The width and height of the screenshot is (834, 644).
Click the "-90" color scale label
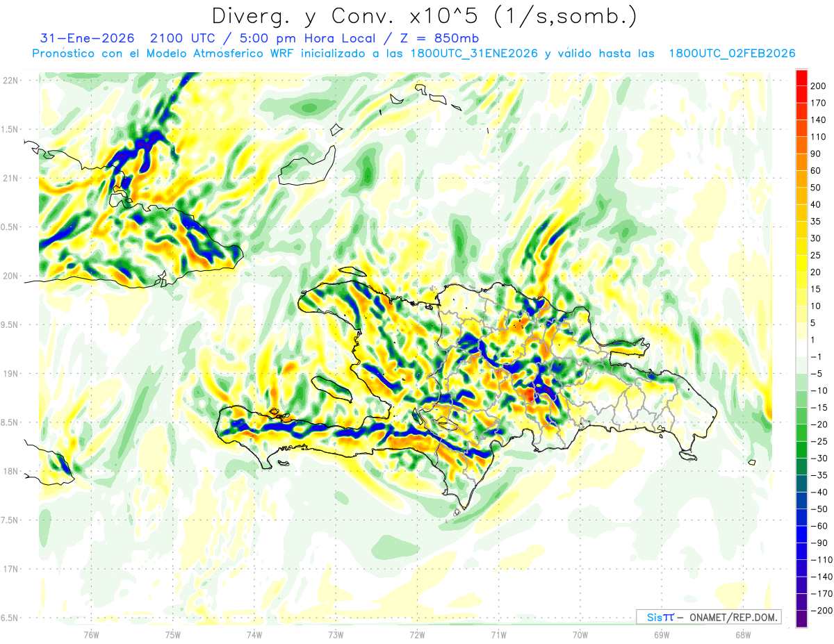(x=819, y=543)
